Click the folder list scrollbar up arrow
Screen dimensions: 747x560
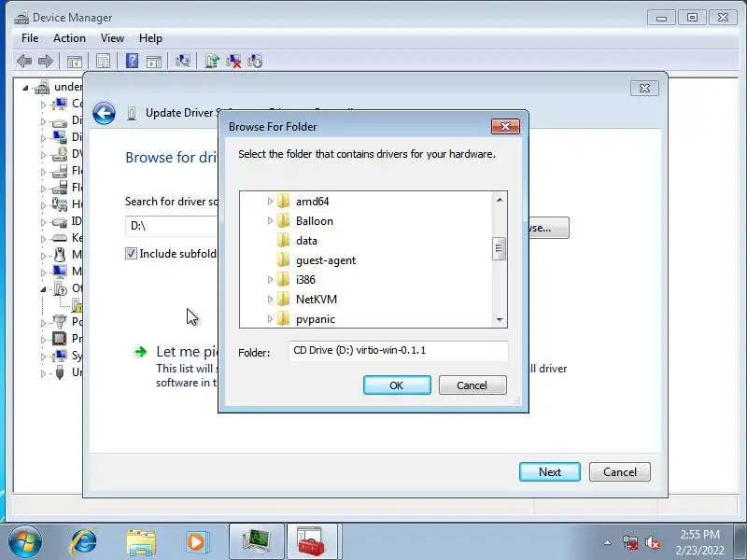(500, 200)
